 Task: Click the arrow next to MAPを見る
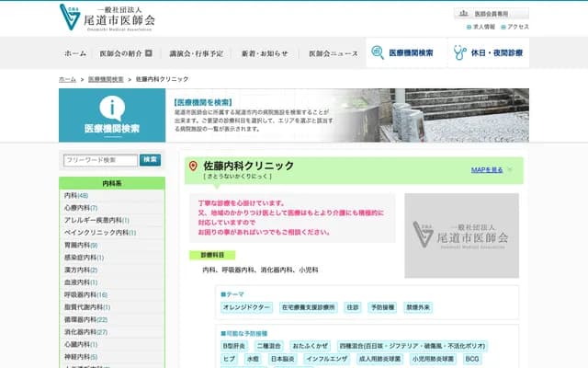510,169
